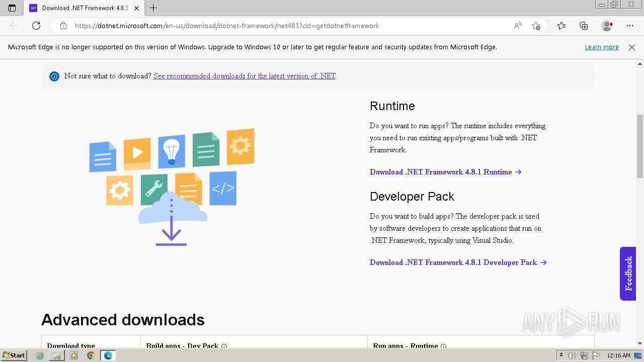Click the scrollbar down arrow
The height and width of the screenshot is (362, 644).
tap(640, 343)
